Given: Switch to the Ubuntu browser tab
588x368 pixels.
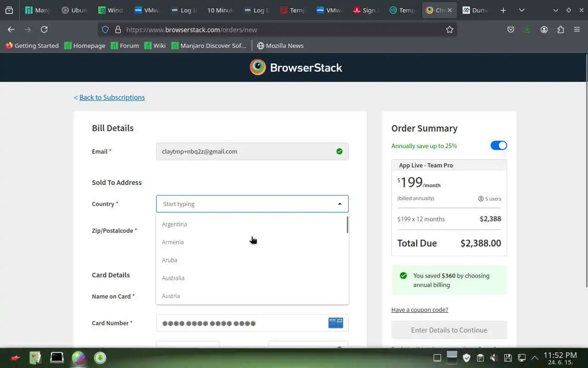Looking at the screenshot, I should 74,10.
